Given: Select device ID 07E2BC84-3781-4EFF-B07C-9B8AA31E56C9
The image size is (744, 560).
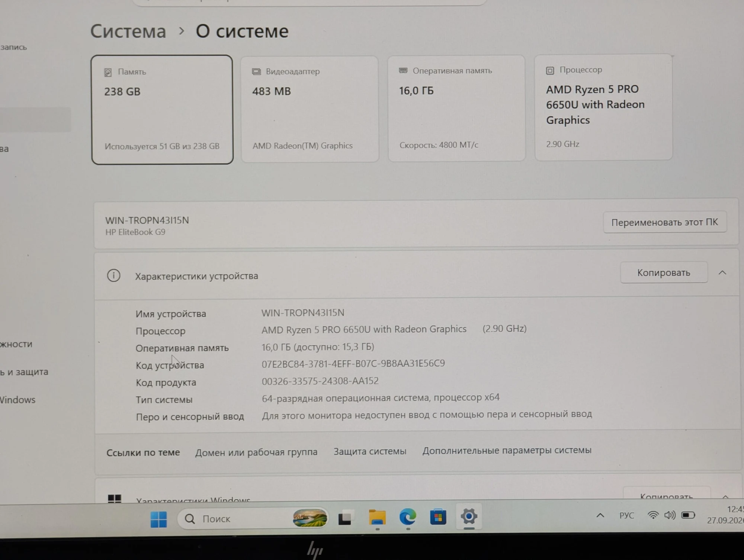Looking at the screenshot, I should (x=353, y=363).
